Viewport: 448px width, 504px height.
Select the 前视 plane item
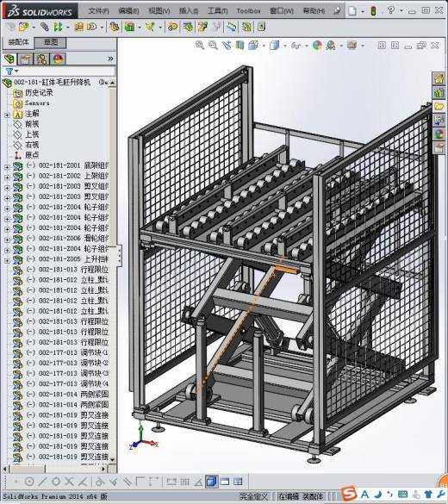coord(32,124)
